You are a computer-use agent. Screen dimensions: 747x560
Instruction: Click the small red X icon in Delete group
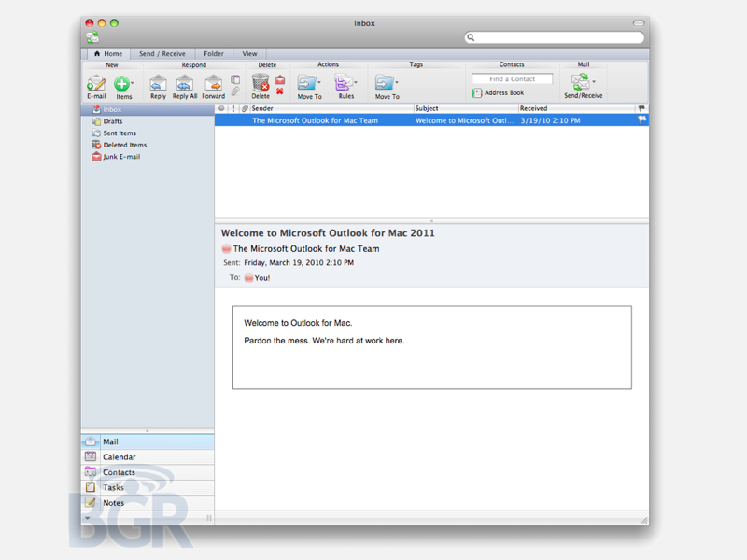279,91
